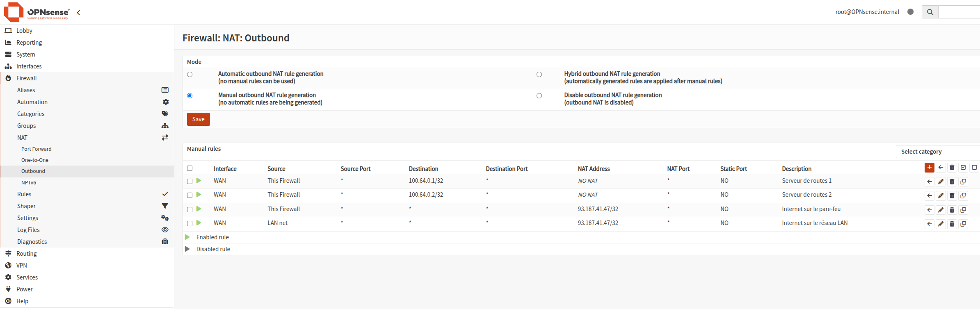980x309 pixels.
Task: Click the OPNsense logo link
Action: [37, 12]
